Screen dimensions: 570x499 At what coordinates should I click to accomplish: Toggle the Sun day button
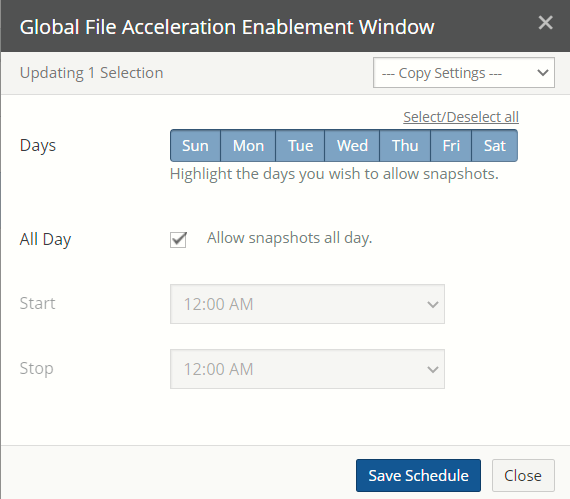[196, 146]
